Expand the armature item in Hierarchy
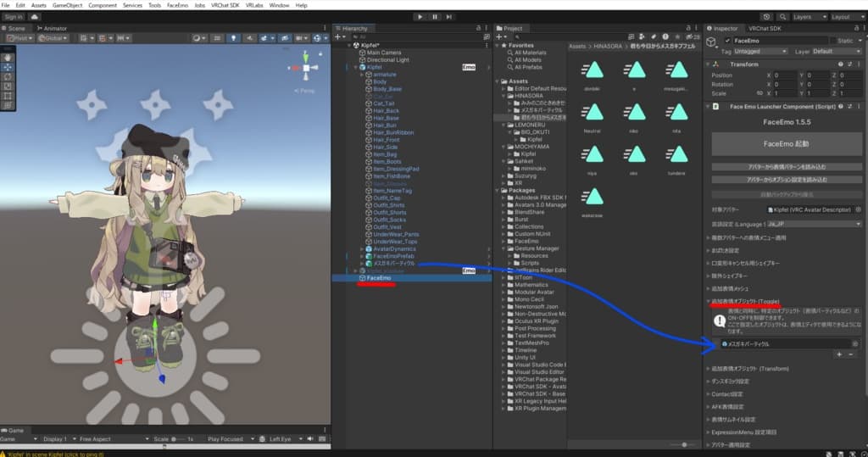The height and width of the screenshot is (457, 868). pyautogui.click(x=361, y=75)
